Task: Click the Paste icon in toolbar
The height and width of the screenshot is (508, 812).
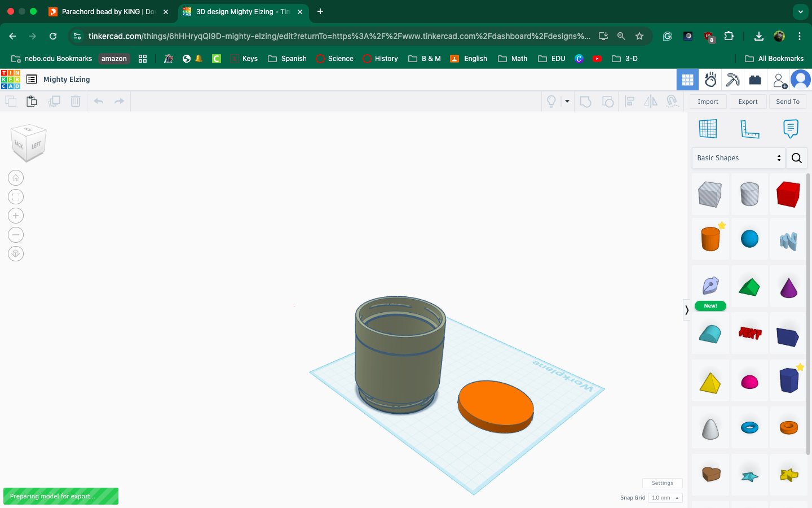Action: 32,102
